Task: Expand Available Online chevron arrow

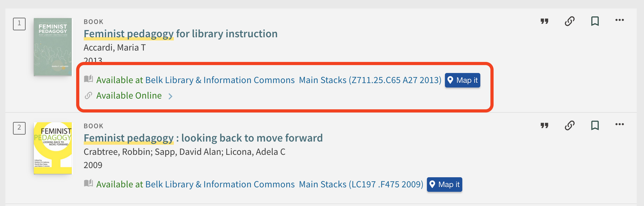Action: pyautogui.click(x=170, y=96)
